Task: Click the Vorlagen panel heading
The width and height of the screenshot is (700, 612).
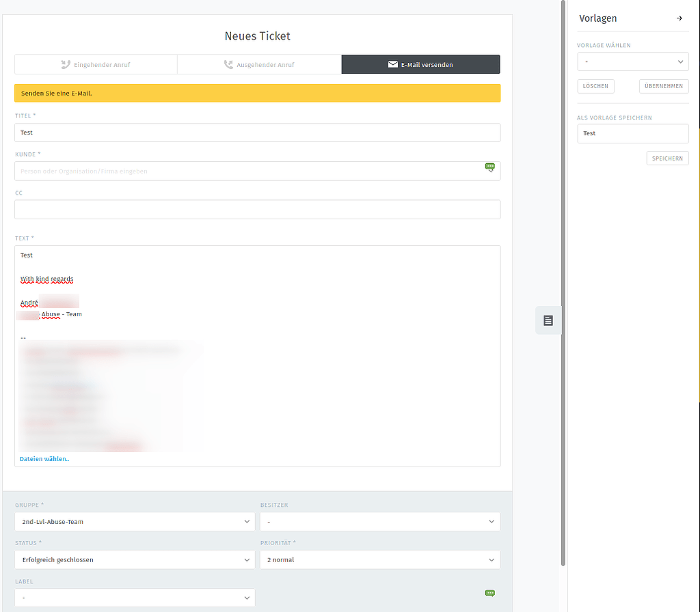Action: click(597, 18)
